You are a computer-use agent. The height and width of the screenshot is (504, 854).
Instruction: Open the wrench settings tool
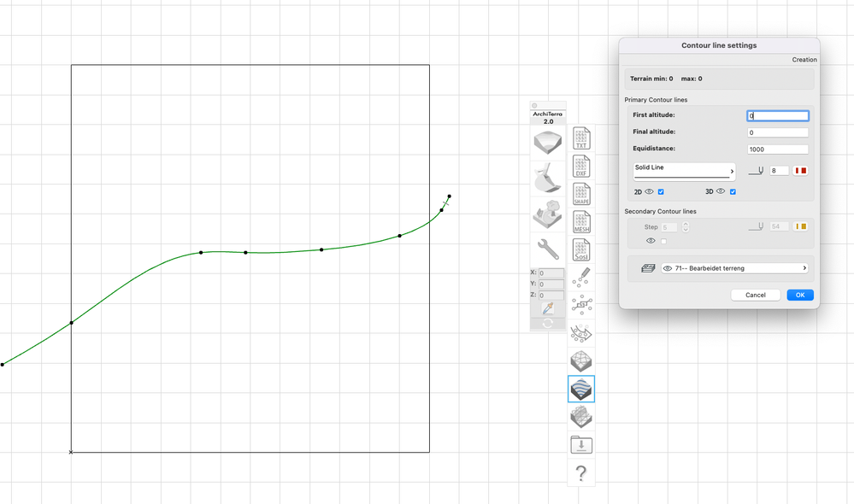[548, 249]
